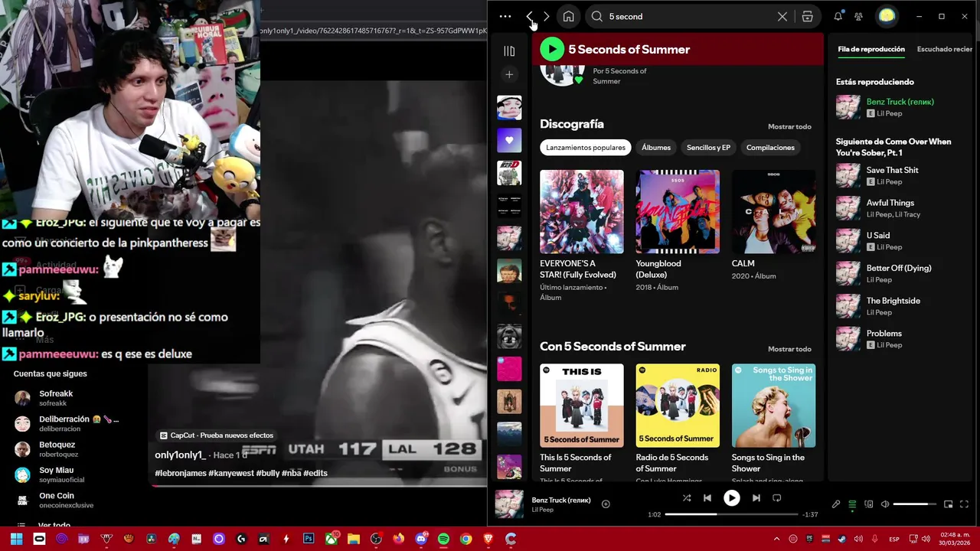Play 5 Seconds of Summer with green button

pos(551,49)
